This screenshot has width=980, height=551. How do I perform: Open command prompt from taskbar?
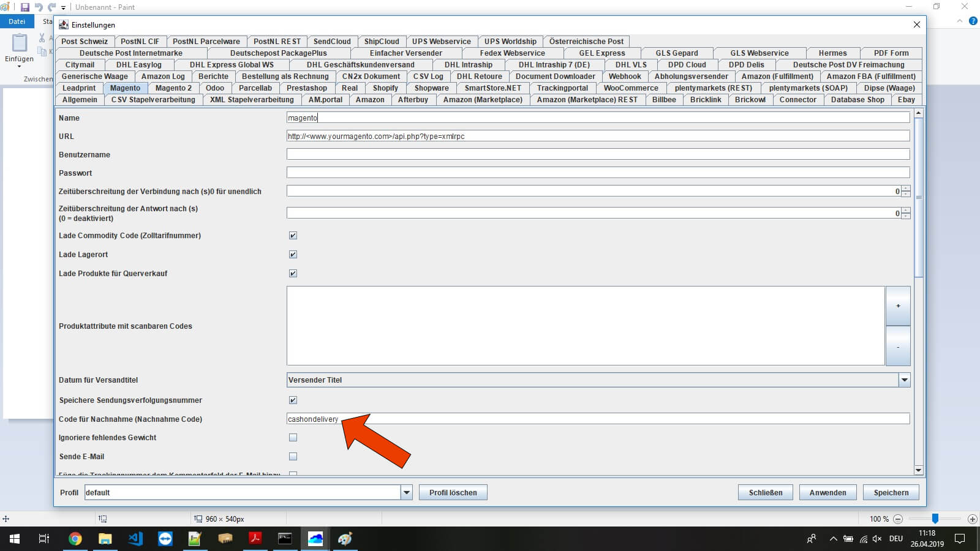pos(285,539)
